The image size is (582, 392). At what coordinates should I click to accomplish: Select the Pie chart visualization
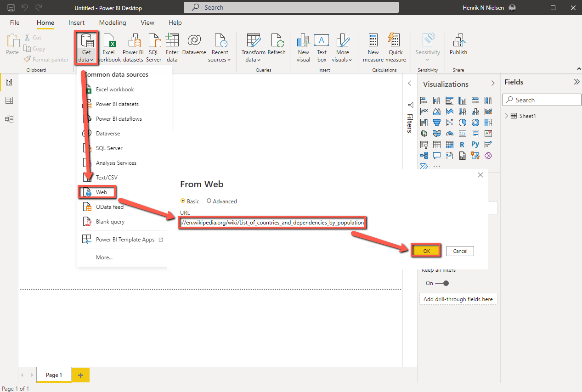463,123
